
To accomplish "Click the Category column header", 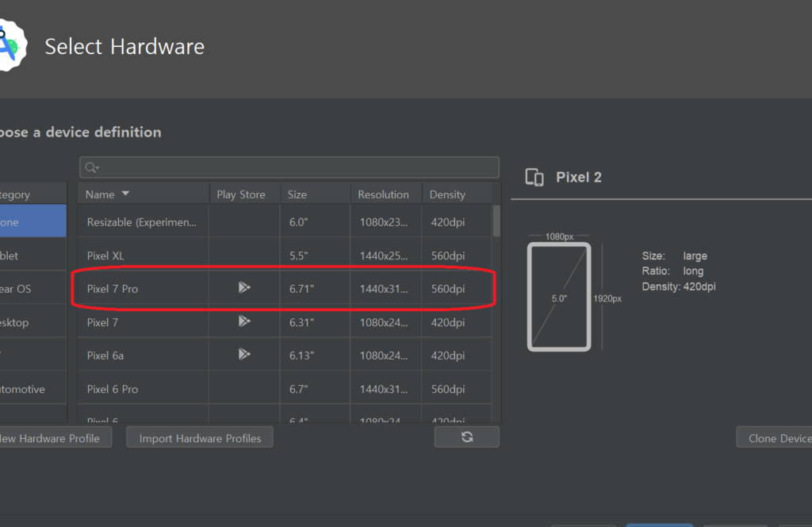I will (x=33, y=194).
